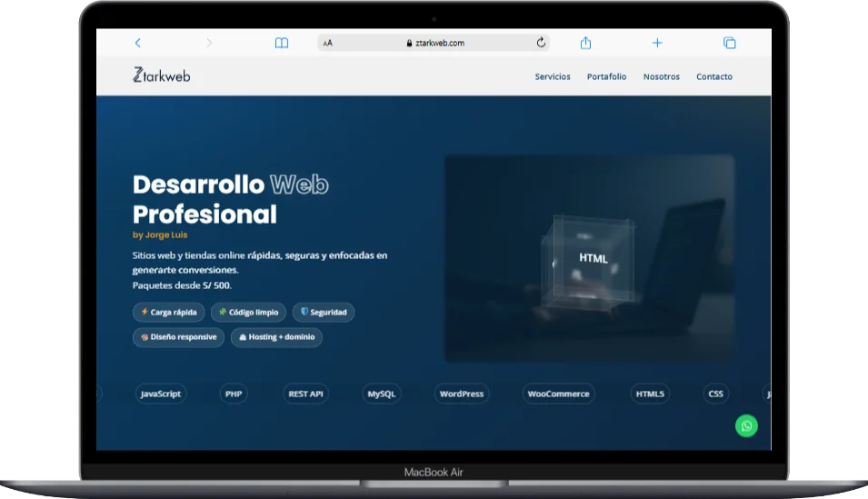Open the AA reader view options
868x499 pixels.
coord(328,43)
